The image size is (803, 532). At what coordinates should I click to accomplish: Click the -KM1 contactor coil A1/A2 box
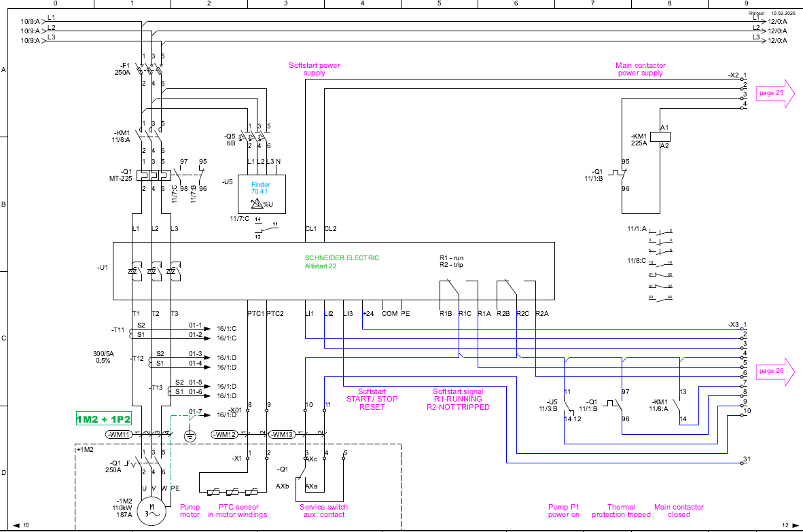(656, 135)
